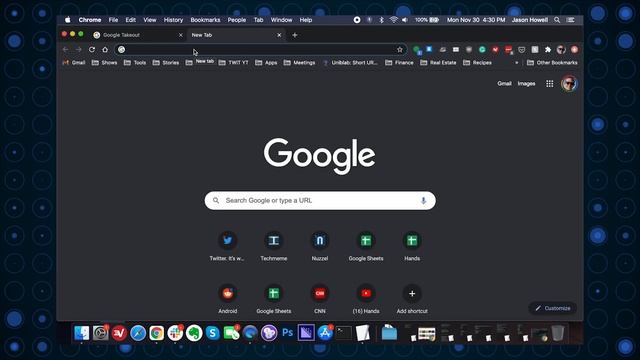Viewport: 640px width, 360px height.
Task: Open the Meetings bookmarks folder
Action: (300, 63)
